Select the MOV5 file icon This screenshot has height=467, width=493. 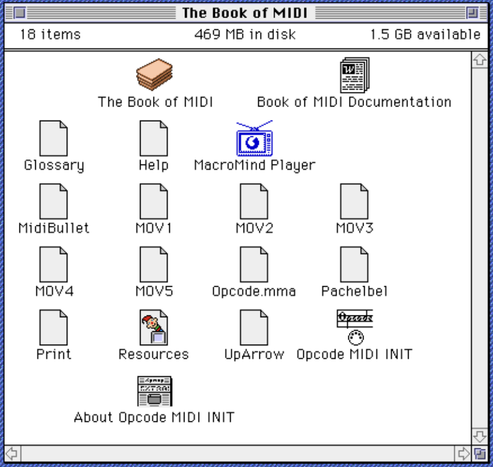[154, 264]
